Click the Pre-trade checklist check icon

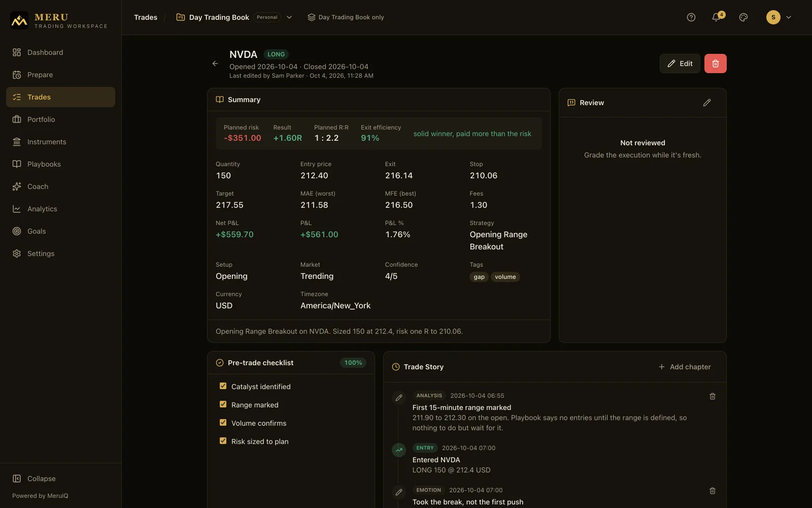point(220,363)
